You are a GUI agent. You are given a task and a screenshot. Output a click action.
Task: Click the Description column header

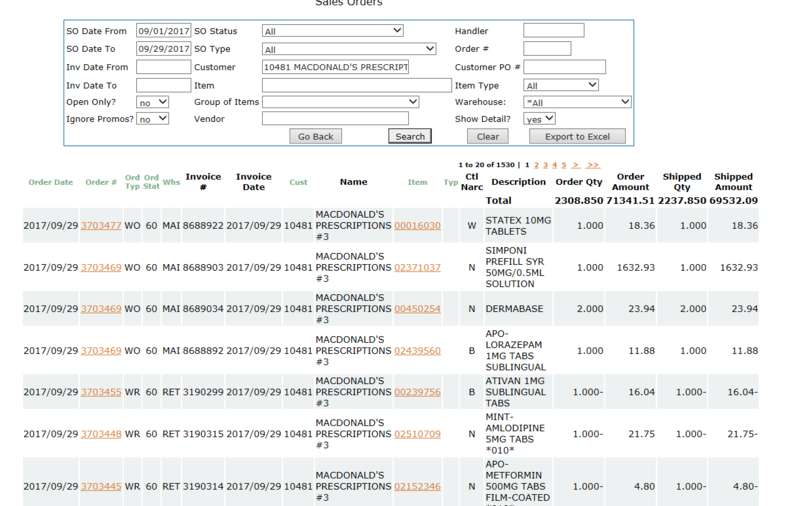(518, 182)
